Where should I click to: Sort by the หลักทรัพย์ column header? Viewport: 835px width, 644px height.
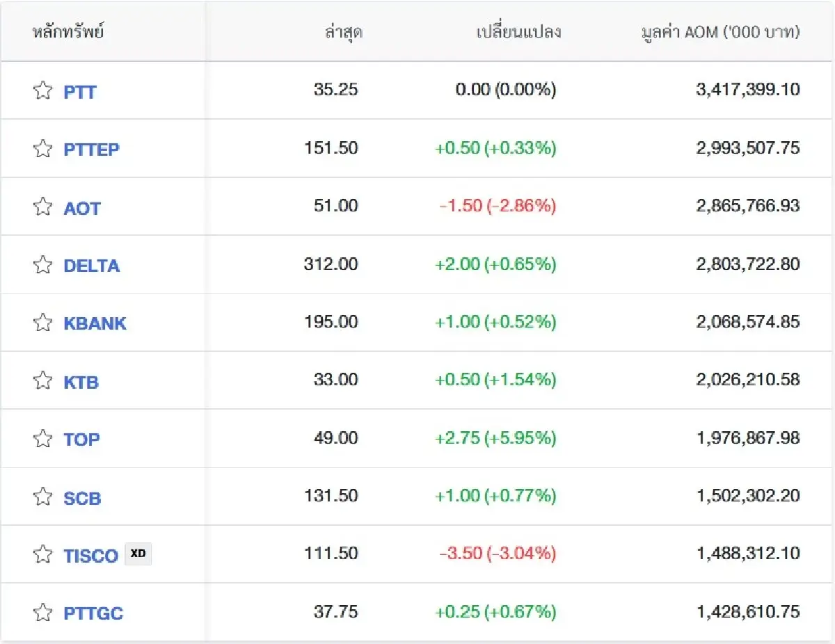(x=68, y=32)
